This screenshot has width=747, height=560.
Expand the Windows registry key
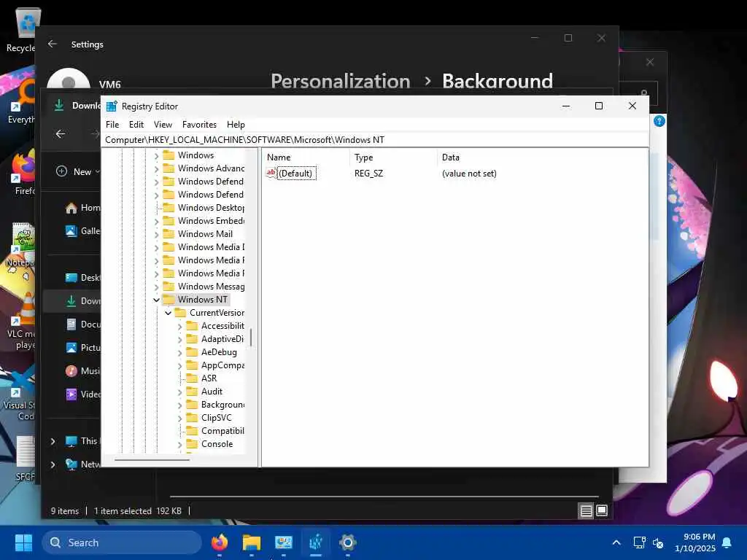click(156, 156)
